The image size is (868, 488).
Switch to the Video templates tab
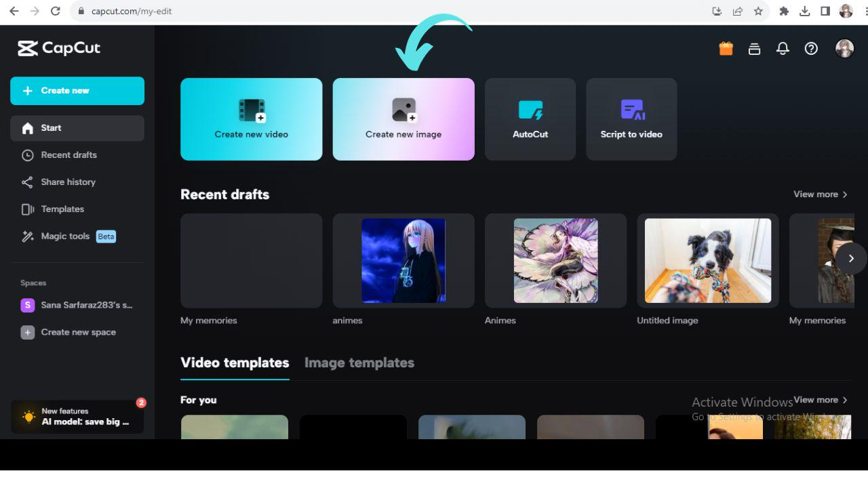(235, 363)
